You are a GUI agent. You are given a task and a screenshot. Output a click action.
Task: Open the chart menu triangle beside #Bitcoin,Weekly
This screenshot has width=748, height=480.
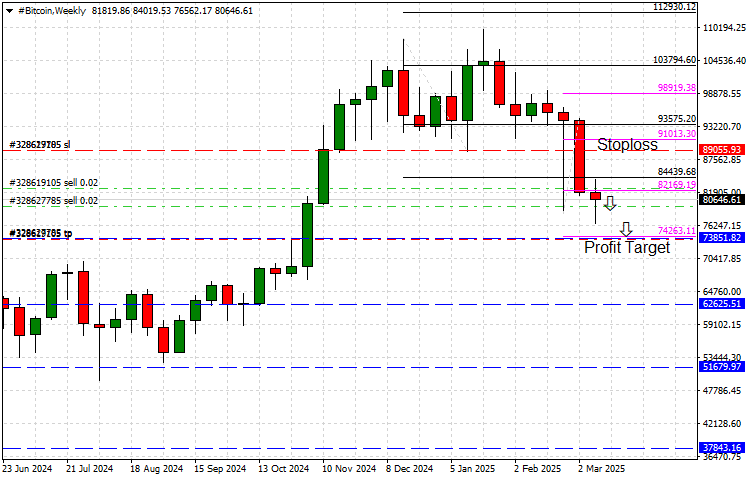coord(10,11)
